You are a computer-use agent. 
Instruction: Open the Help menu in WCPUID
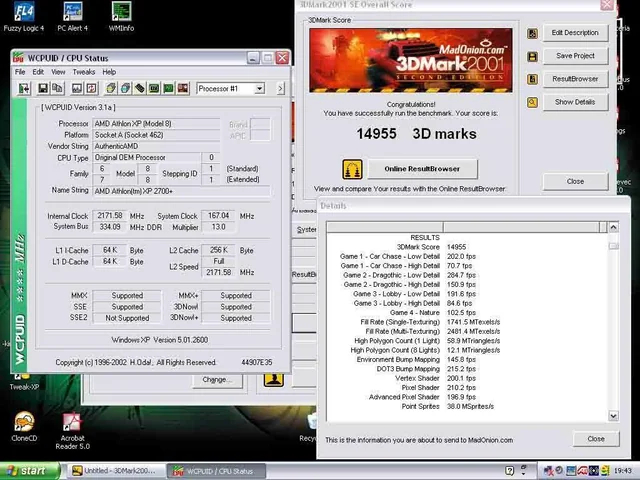109,72
